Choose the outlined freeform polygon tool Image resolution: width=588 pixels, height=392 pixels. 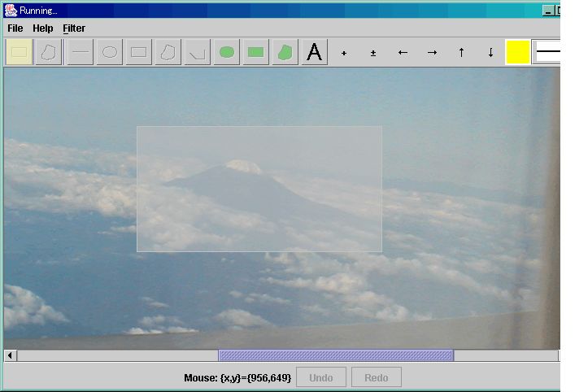[168, 52]
